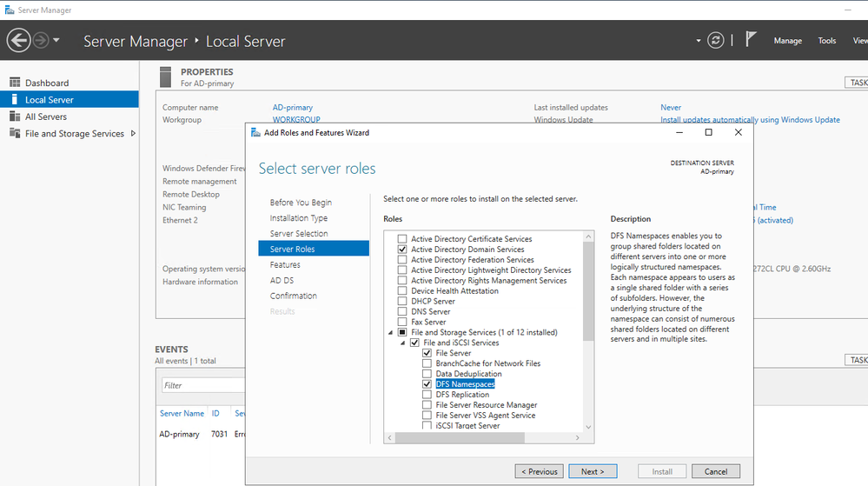868x486 pixels.
Task: Click File and Storage Services icon
Action: coord(15,134)
